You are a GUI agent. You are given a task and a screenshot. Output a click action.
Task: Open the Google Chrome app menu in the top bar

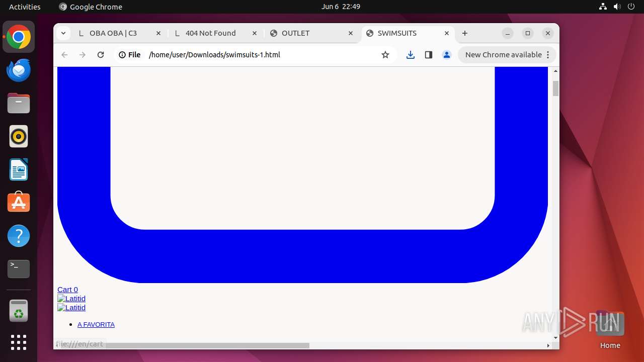pyautogui.click(x=91, y=7)
